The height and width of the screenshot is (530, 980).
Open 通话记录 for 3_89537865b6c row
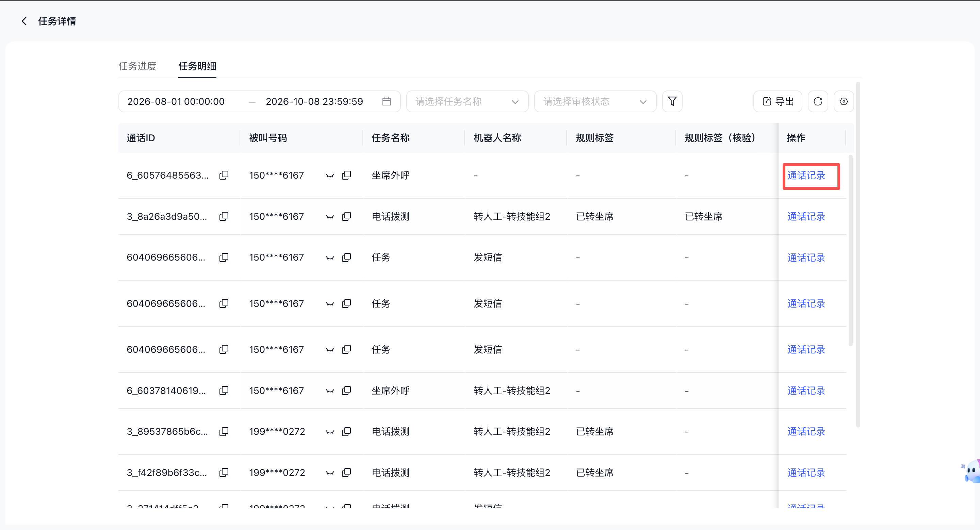pos(806,432)
